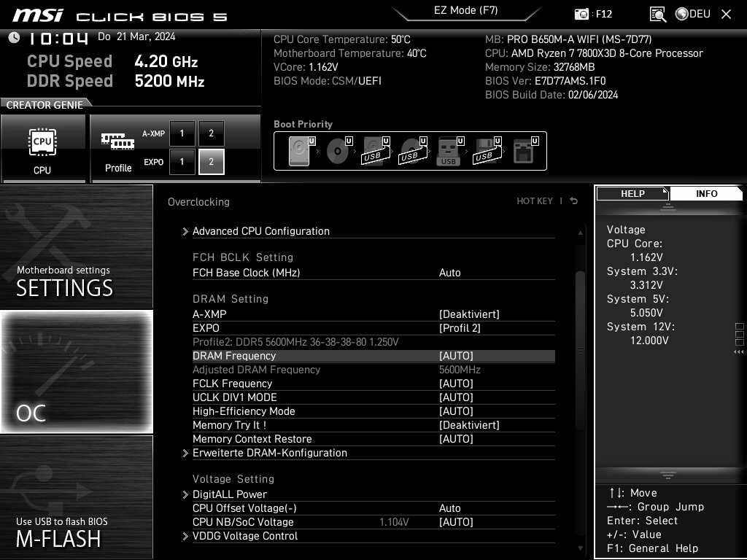Image resolution: width=747 pixels, height=560 pixels.
Task: Open the FCLK Frequency [AUTO] dropdown
Action: click(x=456, y=384)
